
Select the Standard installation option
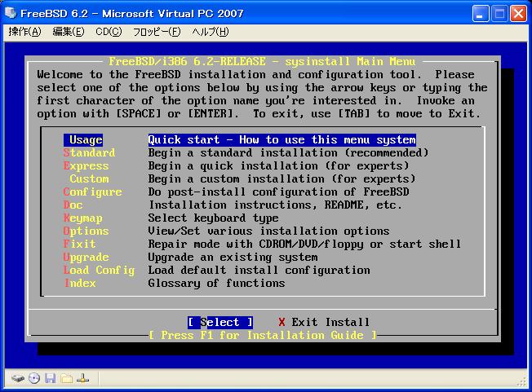click(x=89, y=152)
